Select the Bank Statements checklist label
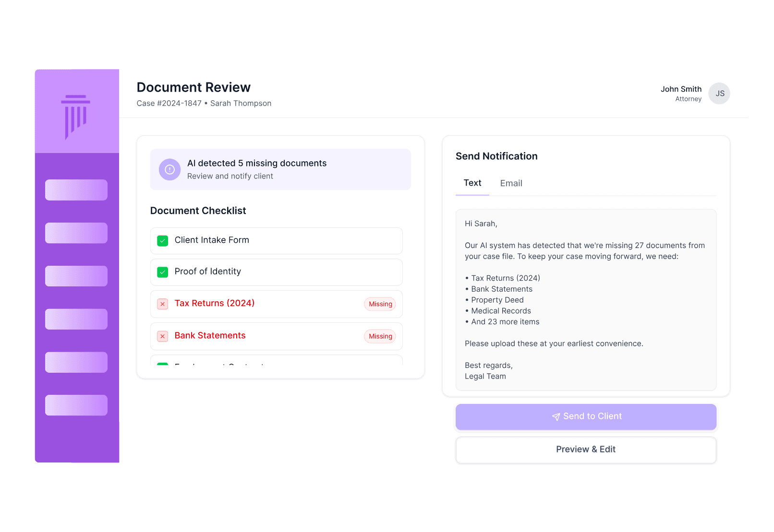 (210, 335)
